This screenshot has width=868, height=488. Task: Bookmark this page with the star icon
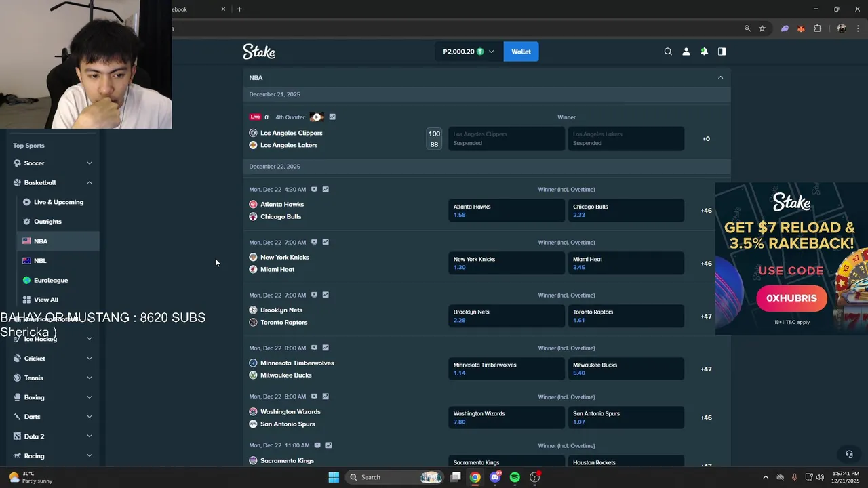762,28
